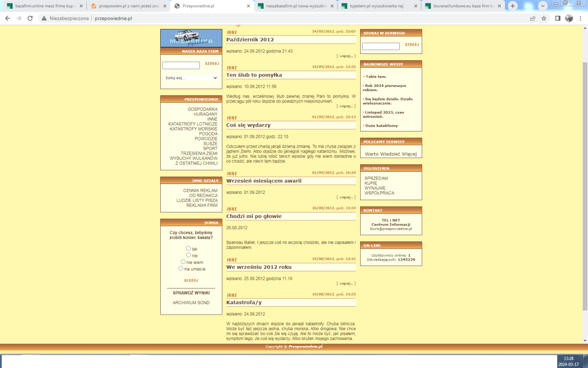Select the 'tak' poll option

tap(189, 249)
